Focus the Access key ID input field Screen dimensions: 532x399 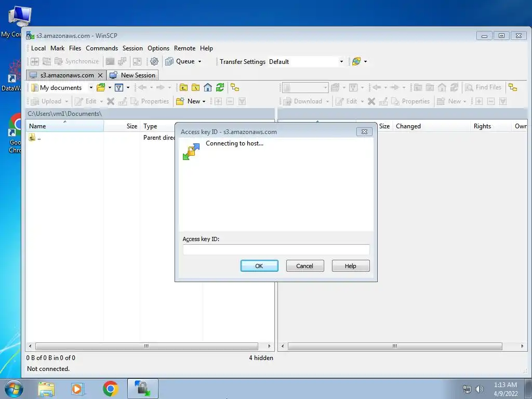(x=276, y=249)
